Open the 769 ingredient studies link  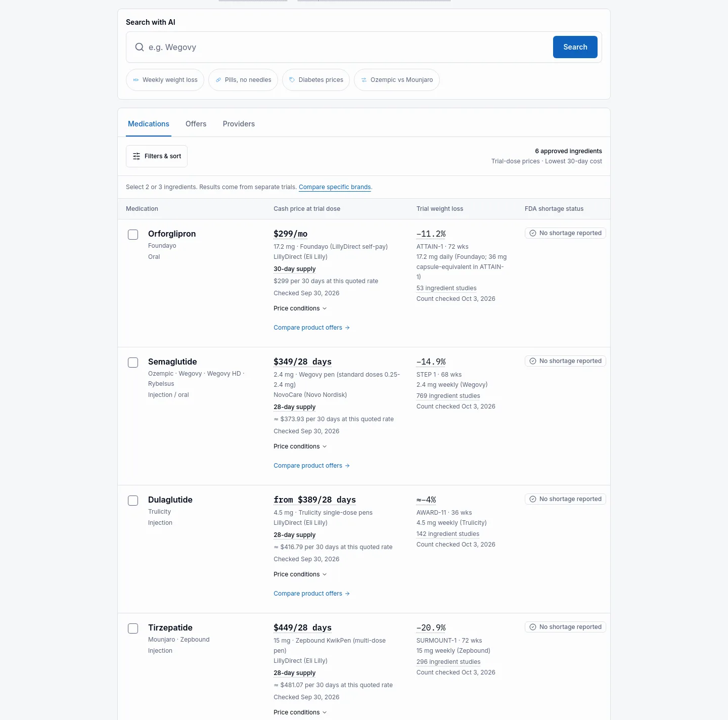(x=448, y=396)
